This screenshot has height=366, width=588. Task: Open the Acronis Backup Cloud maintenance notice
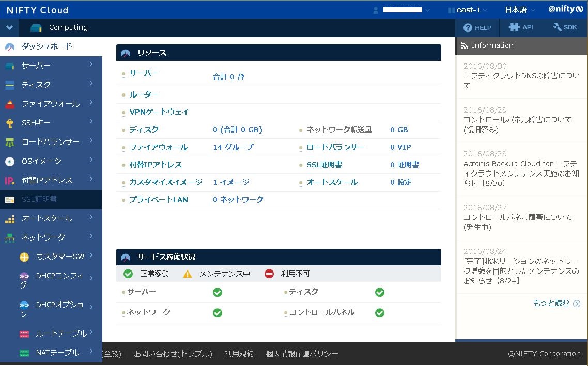click(x=521, y=173)
